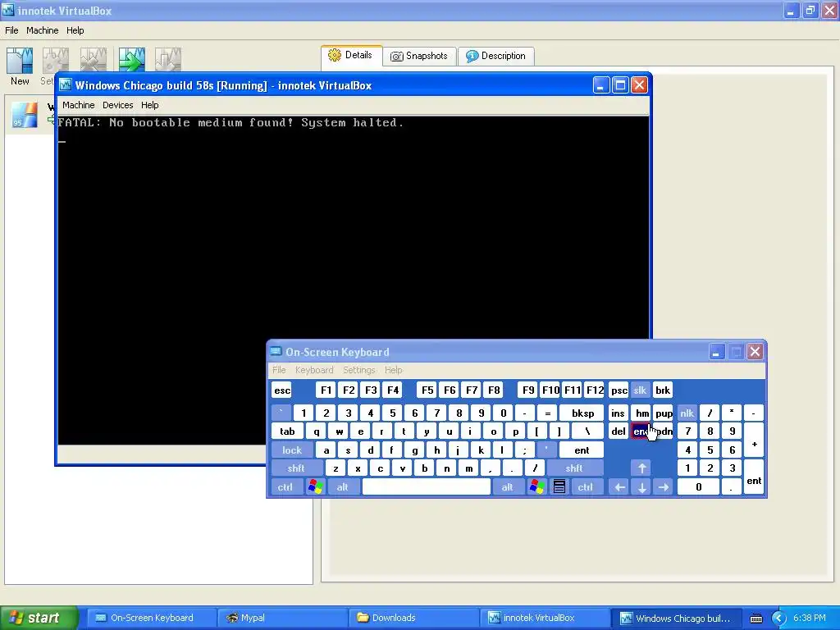Open Help menu in the VM window
Screen dimensions: 840x630
pyautogui.click(x=150, y=105)
